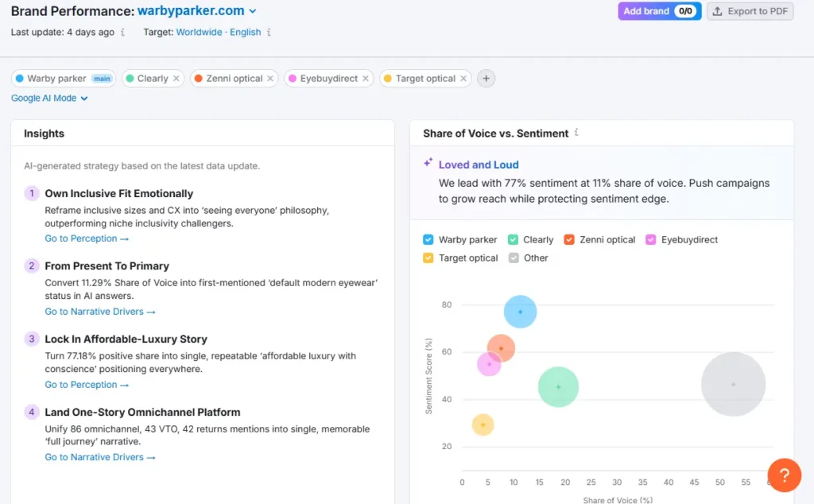Click the Add brand 0/0 button
This screenshot has height=504, width=814.
[x=659, y=11]
